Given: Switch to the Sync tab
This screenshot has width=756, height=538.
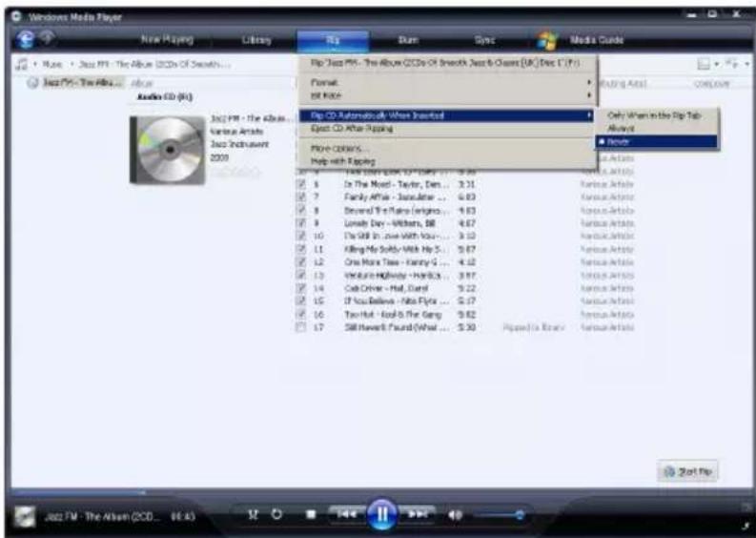Looking at the screenshot, I should 484,40.
